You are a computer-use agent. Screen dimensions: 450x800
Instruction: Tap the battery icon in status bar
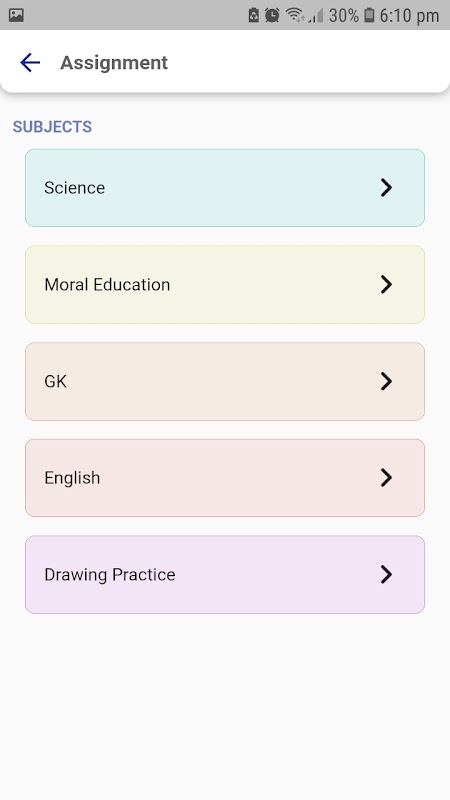[x=369, y=15]
